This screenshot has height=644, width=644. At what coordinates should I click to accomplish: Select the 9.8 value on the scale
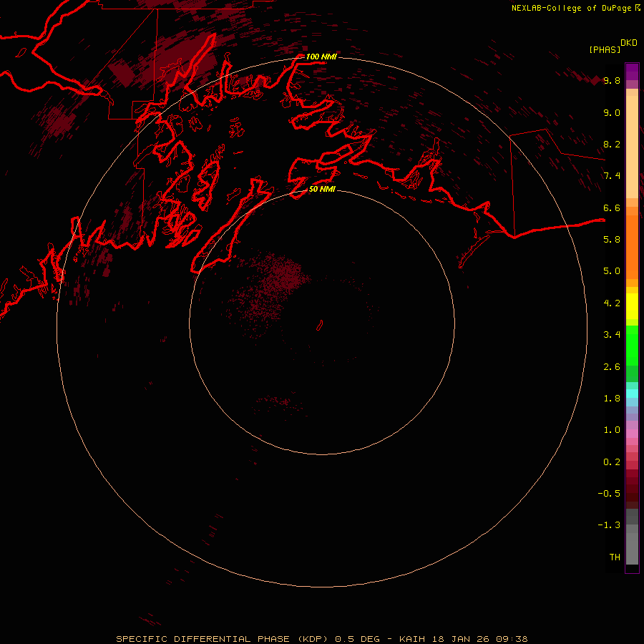click(x=612, y=80)
